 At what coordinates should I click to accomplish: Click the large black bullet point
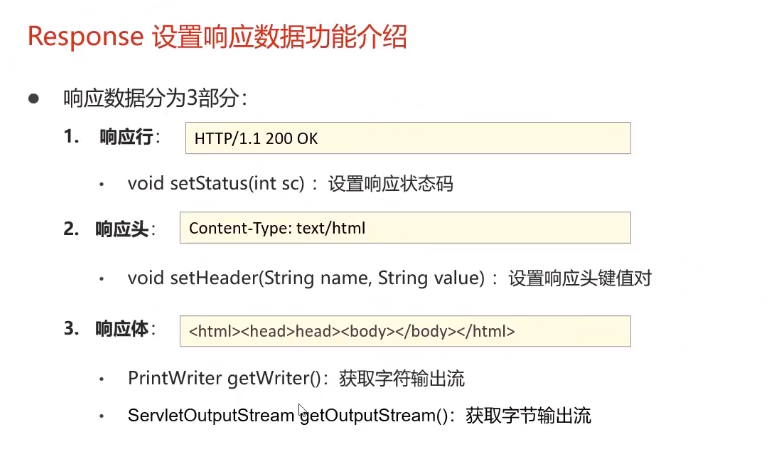[33, 98]
